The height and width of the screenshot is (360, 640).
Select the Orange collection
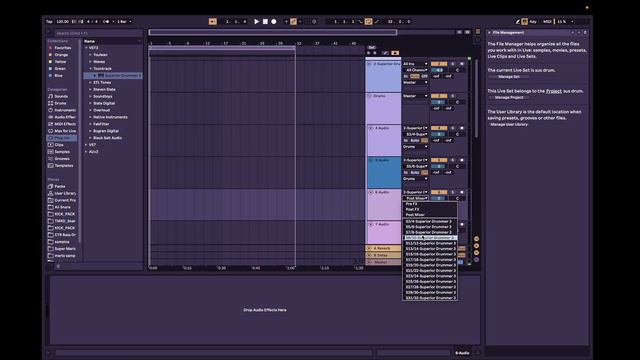pos(60,55)
